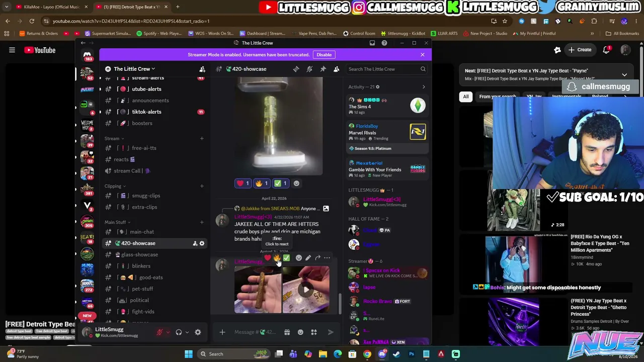Edit 420-showcase channel settings gear

coord(202,243)
